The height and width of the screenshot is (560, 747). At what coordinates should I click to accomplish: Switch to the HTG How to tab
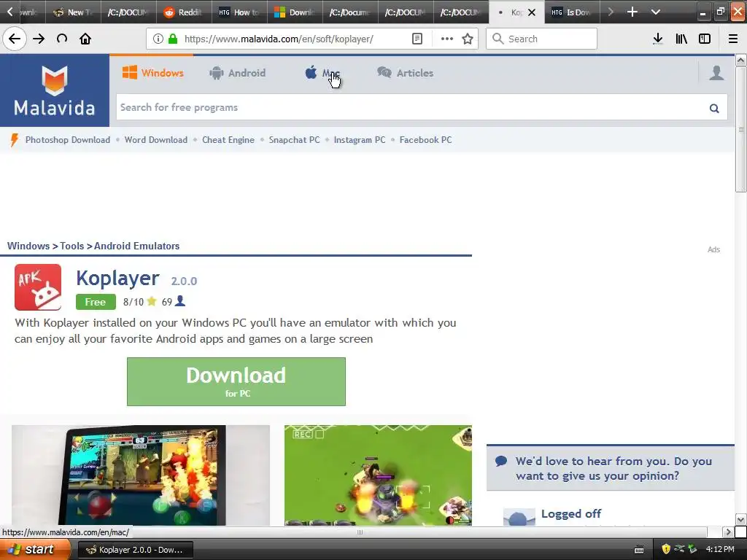click(239, 12)
